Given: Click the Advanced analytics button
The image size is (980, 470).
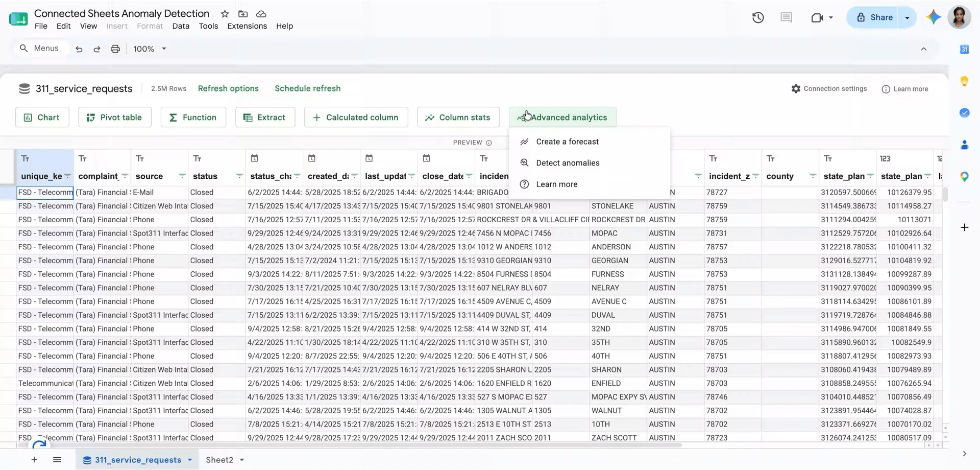Looking at the screenshot, I should (x=562, y=118).
